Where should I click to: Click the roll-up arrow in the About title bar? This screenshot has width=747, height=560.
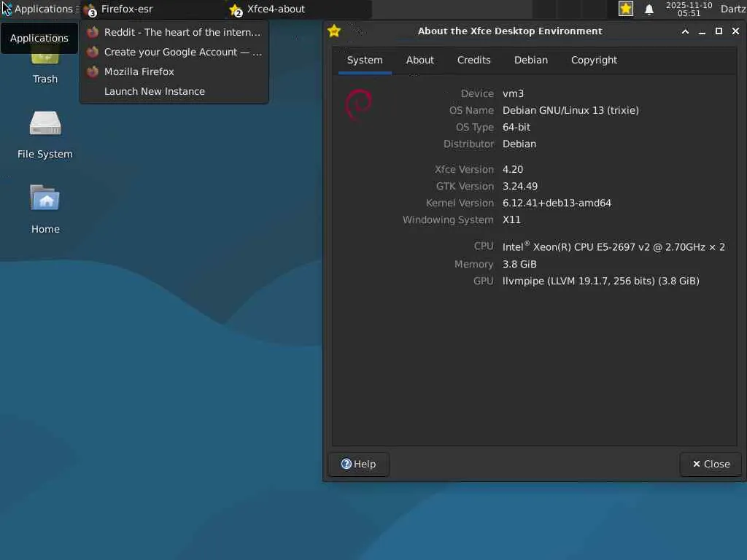(685, 31)
